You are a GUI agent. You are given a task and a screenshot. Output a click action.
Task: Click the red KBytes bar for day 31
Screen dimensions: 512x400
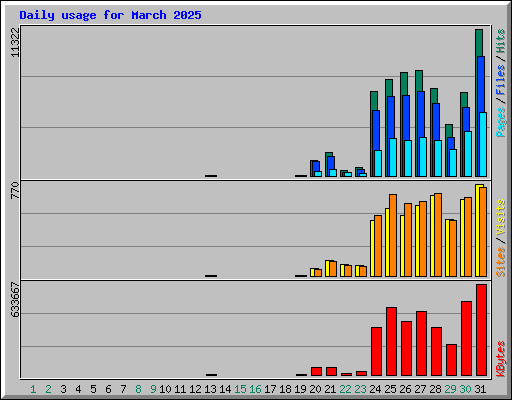tap(481, 330)
